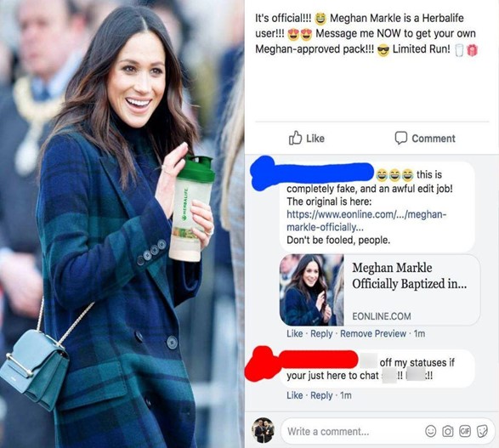Click the blue-redacted commenter name
Viewport: 499px width, 448px height.
pos(312,173)
